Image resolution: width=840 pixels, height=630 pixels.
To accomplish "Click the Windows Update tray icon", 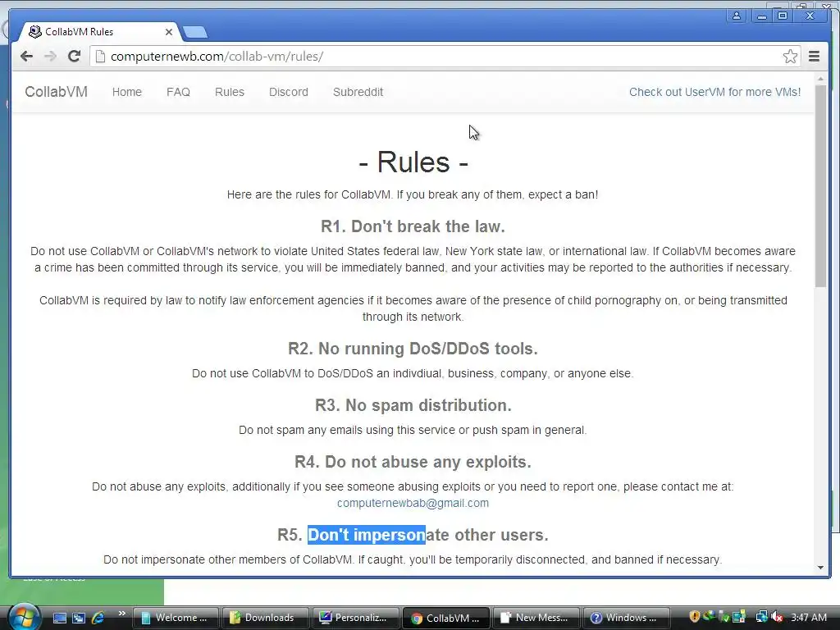I will (710, 617).
